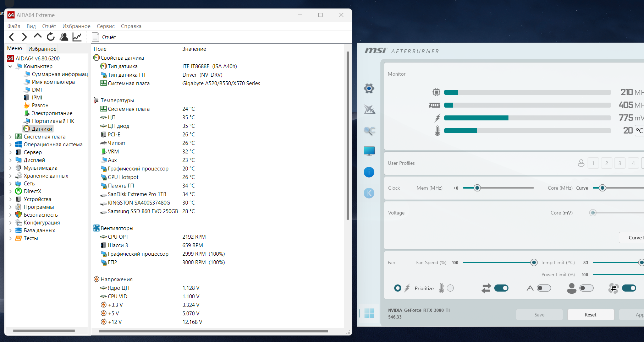Expand the DirectX tree node
644x342 pixels.
10,191
